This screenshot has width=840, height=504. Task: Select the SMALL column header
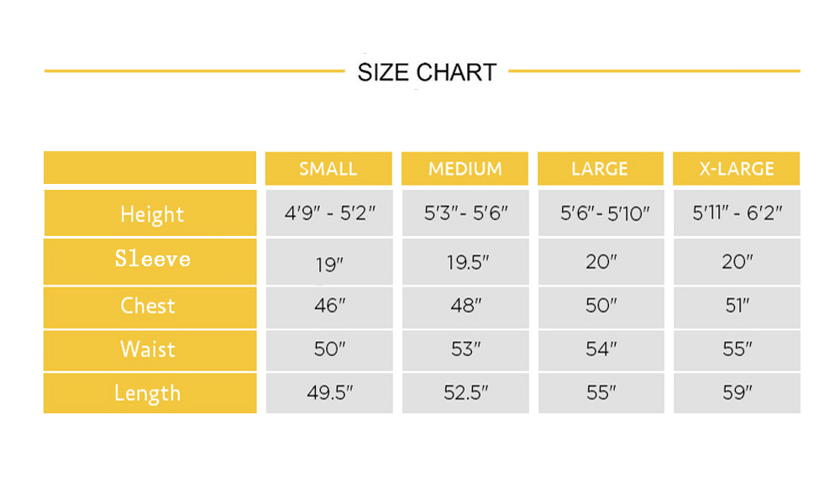click(328, 169)
